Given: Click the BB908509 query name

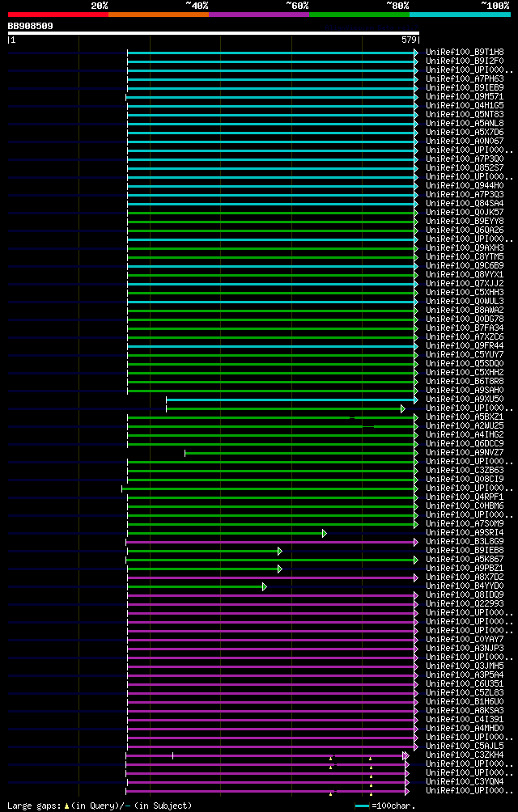Looking at the screenshot, I should (x=30, y=25).
